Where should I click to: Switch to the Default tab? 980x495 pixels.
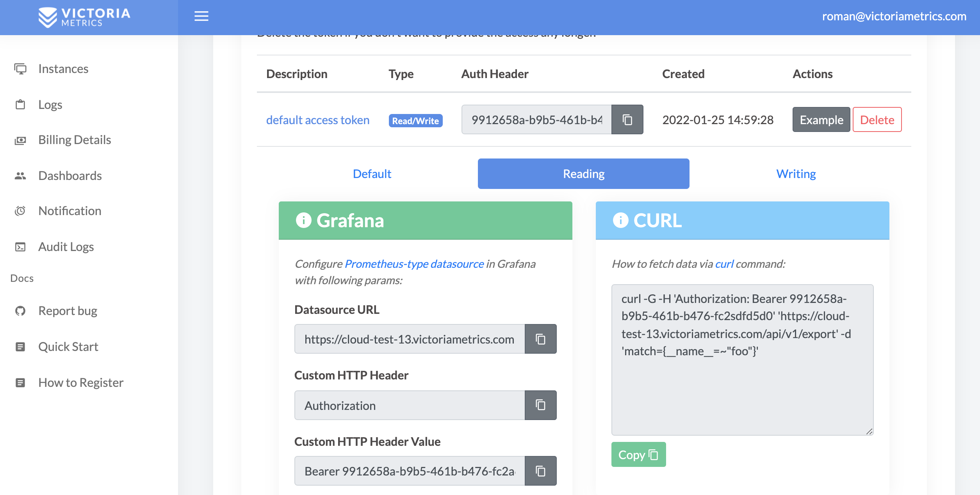click(x=372, y=174)
